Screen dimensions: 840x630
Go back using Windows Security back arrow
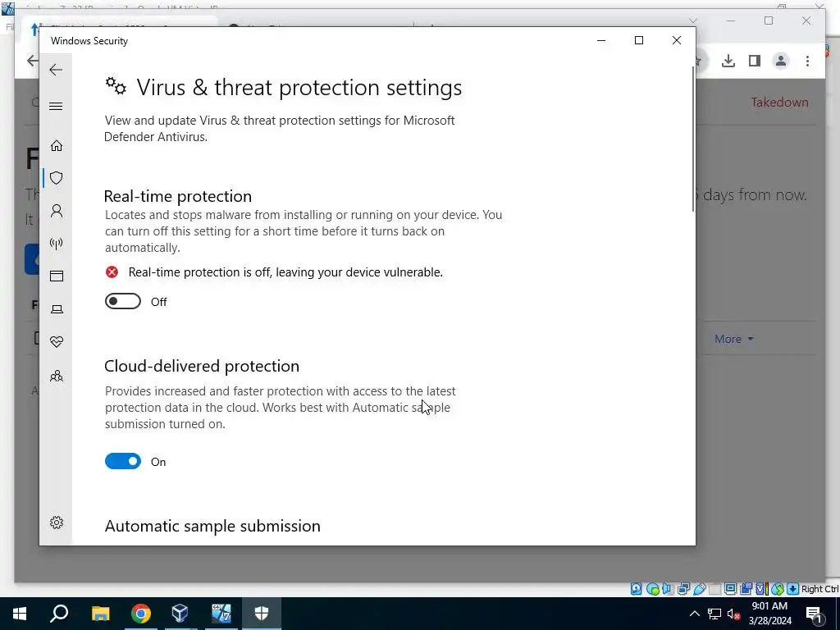56,70
